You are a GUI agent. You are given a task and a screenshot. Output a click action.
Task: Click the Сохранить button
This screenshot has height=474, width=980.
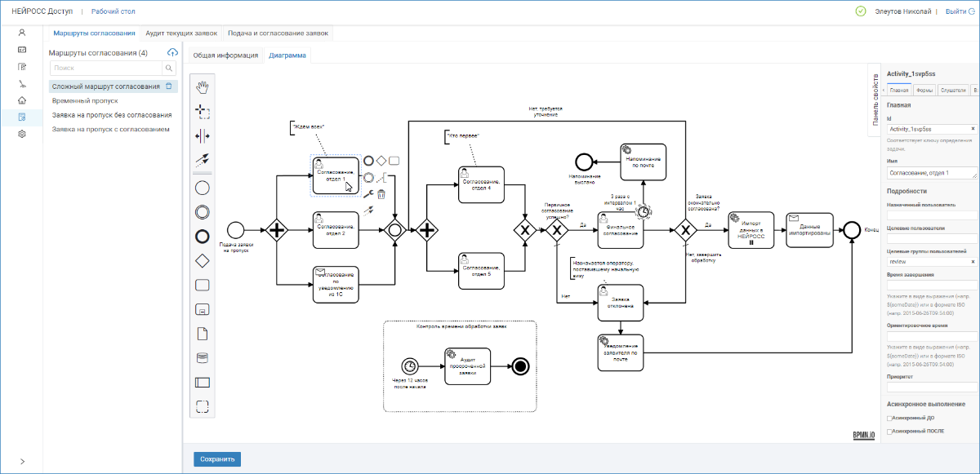[217, 458]
